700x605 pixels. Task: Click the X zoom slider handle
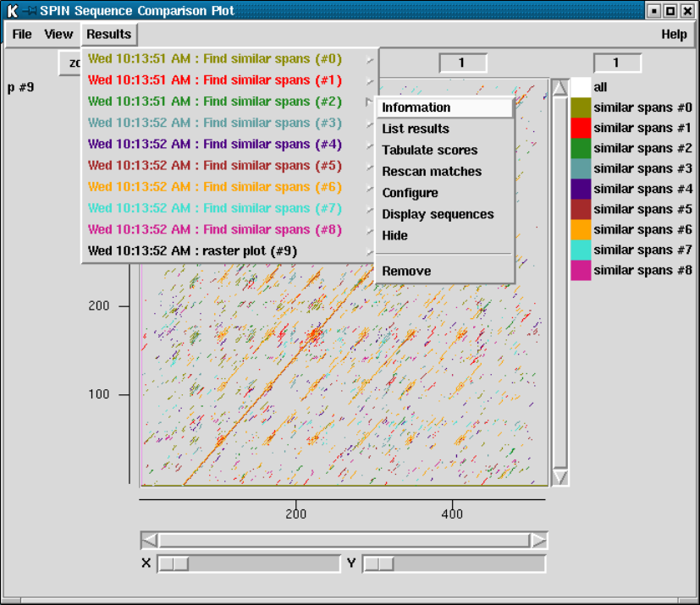coord(174,564)
